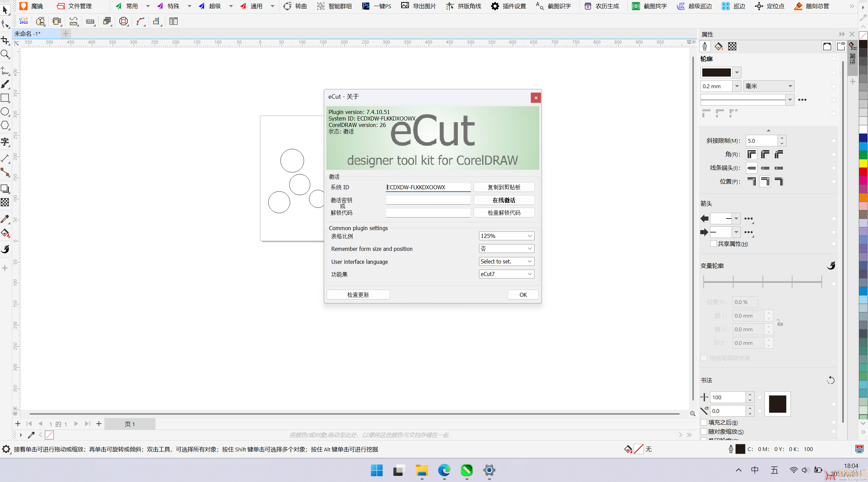Switch to the 页 1 page tab
This screenshot has width=868, height=482.
pyautogui.click(x=130, y=424)
